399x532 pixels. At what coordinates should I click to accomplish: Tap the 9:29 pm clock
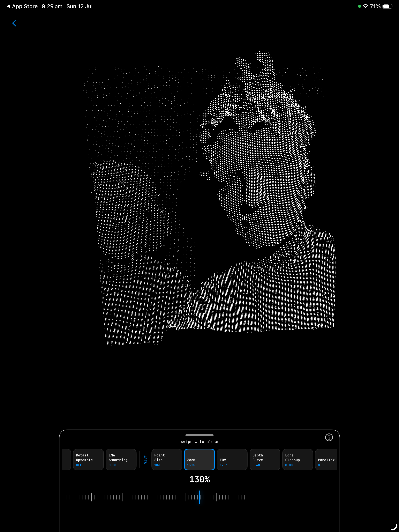52,6
